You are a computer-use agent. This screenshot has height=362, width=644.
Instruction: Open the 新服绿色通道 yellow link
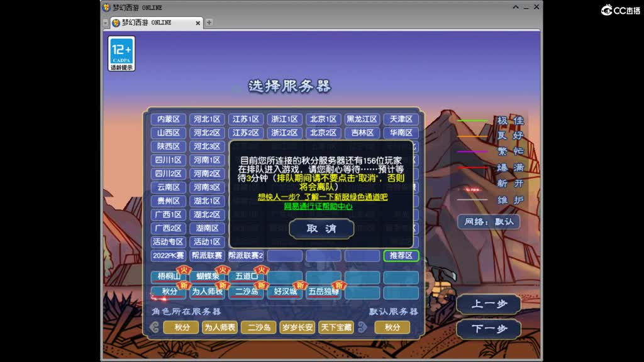323,197
